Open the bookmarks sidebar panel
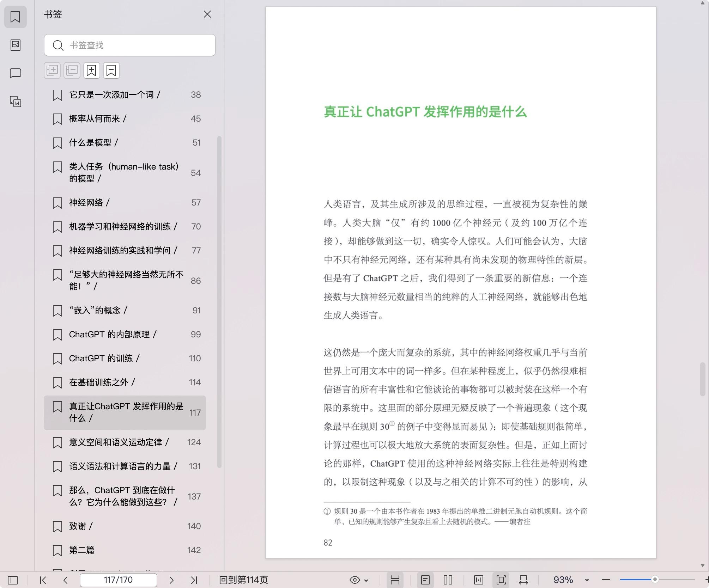 pos(15,17)
